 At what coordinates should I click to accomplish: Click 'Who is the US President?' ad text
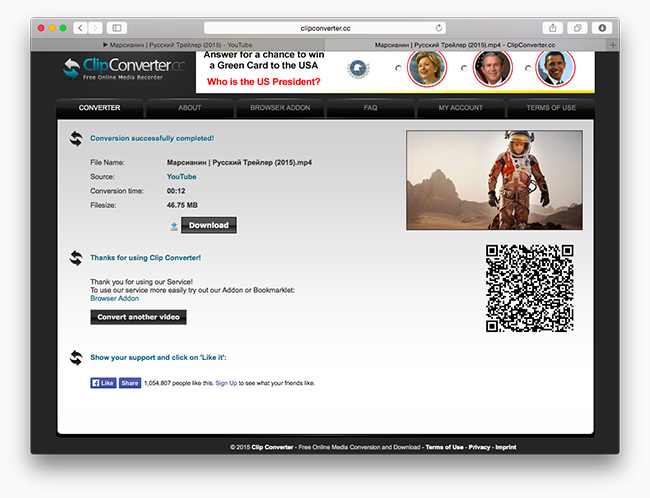(x=264, y=82)
